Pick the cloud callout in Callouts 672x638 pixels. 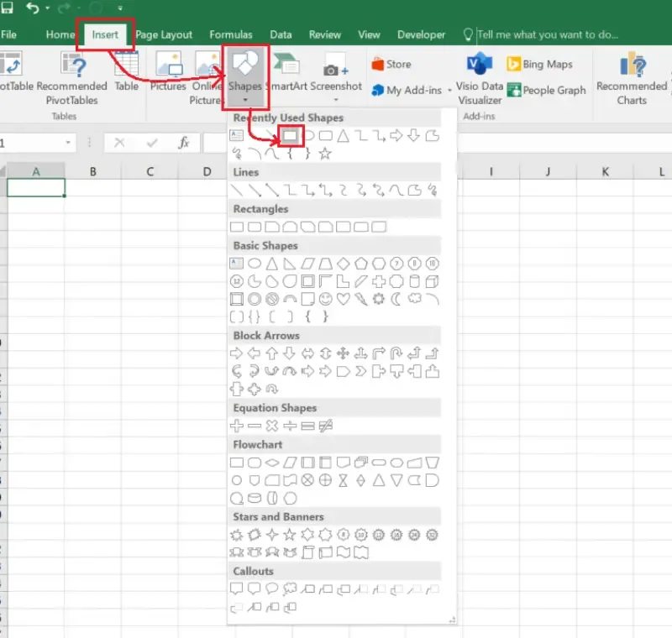(x=290, y=588)
